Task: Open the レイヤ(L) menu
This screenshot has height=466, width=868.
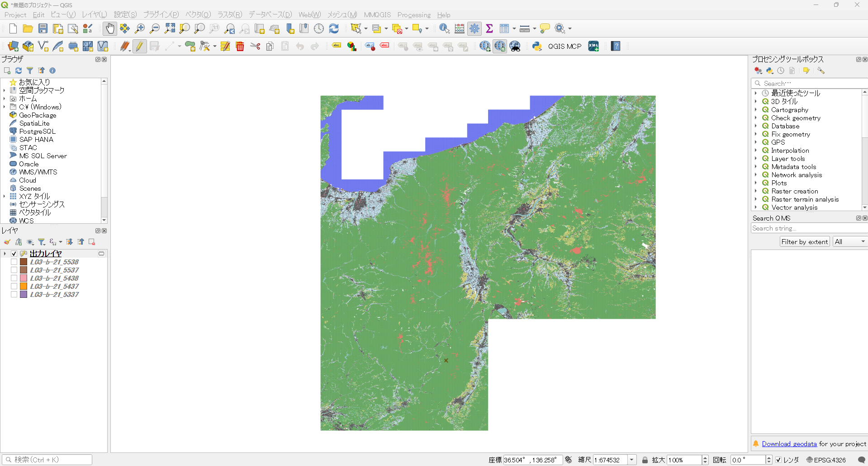Action: click(94, 15)
